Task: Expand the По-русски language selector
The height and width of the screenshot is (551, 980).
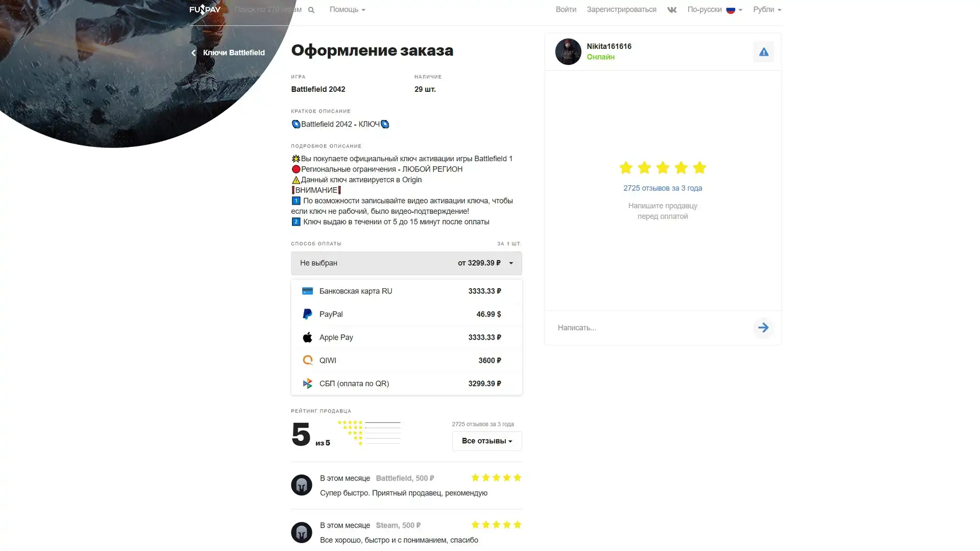Action: (x=715, y=10)
